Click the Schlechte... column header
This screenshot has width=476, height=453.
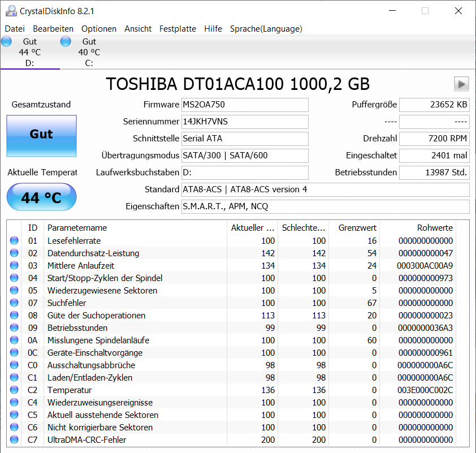coord(303,228)
